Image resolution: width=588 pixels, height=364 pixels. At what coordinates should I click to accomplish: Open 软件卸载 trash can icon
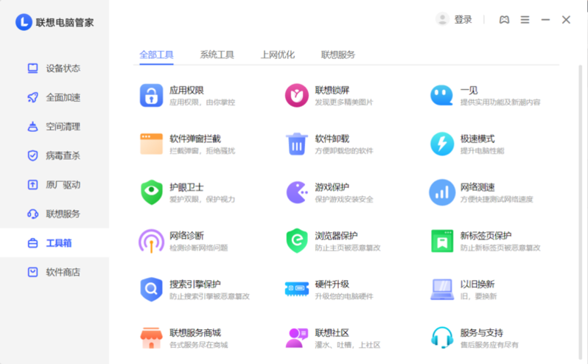pyautogui.click(x=297, y=144)
